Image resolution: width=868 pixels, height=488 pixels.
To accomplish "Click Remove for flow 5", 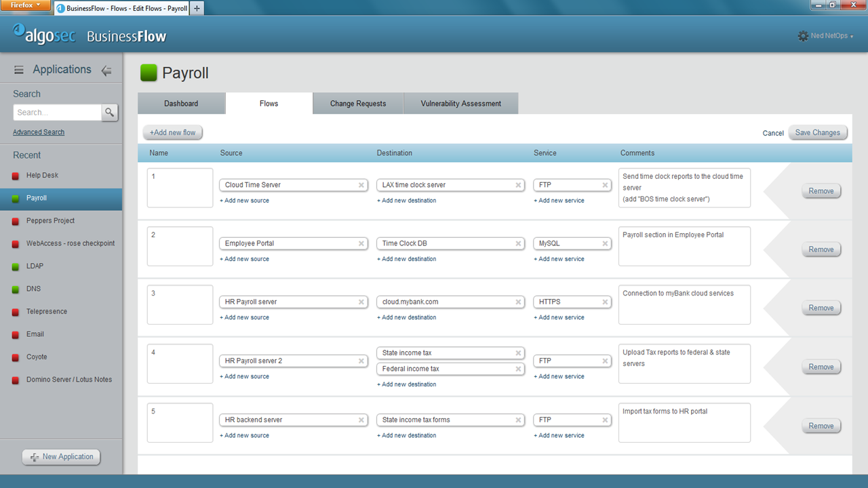I will tap(821, 426).
